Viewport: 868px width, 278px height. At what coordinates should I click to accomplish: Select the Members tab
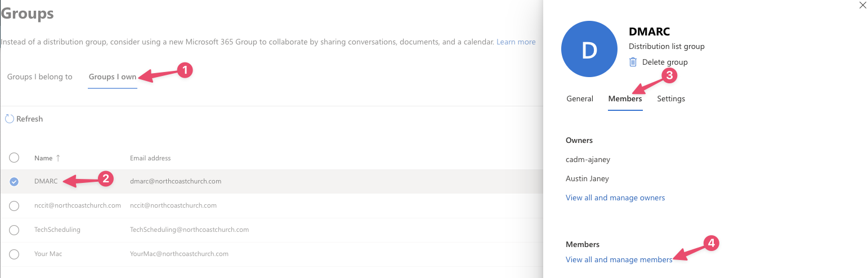pos(625,98)
